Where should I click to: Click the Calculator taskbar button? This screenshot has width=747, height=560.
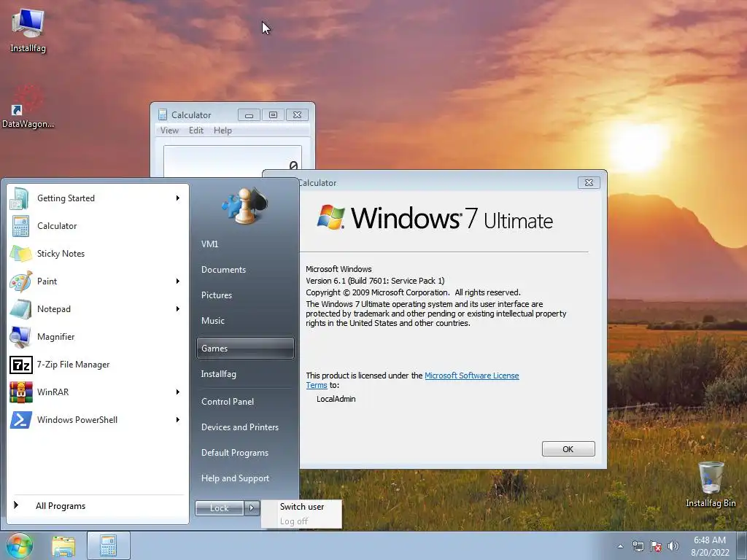point(109,546)
